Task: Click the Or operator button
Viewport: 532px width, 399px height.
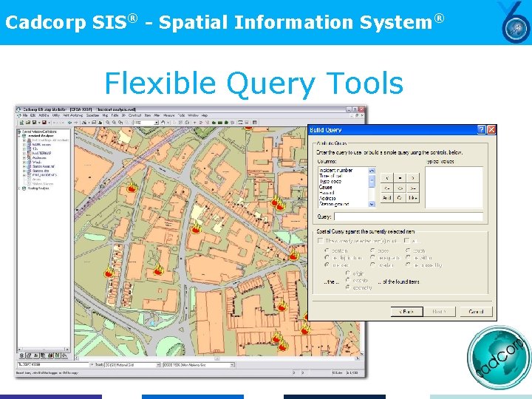Action: [x=400, y=198]
